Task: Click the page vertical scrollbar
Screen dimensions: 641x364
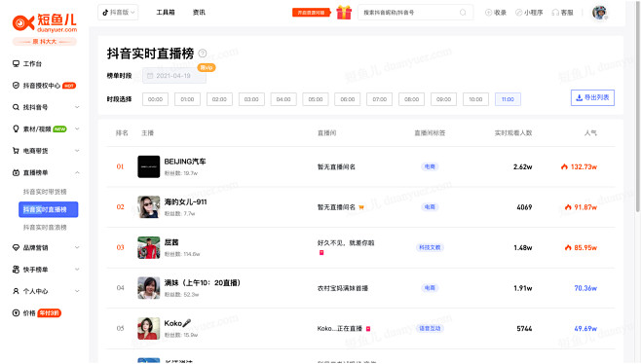Action: (x=638, y=106)
